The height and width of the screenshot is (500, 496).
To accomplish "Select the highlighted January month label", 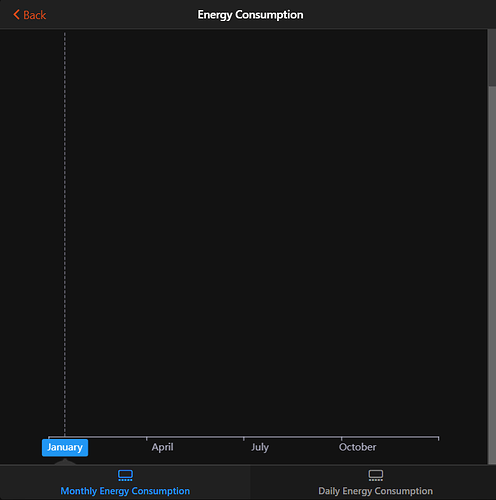I will [65, 447].
